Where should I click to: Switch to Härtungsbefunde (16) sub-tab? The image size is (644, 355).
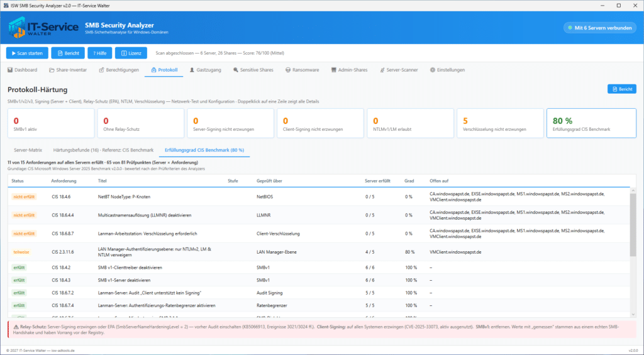(103, 150)
